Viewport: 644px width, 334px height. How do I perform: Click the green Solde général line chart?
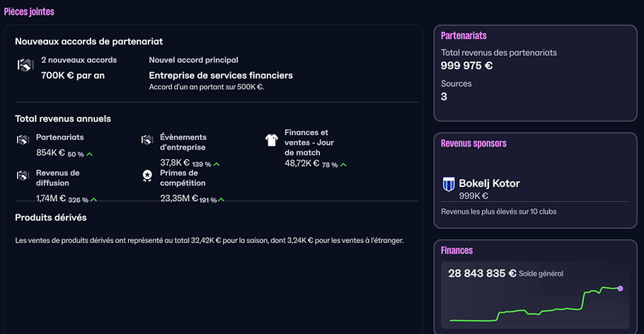click(552, 307)
